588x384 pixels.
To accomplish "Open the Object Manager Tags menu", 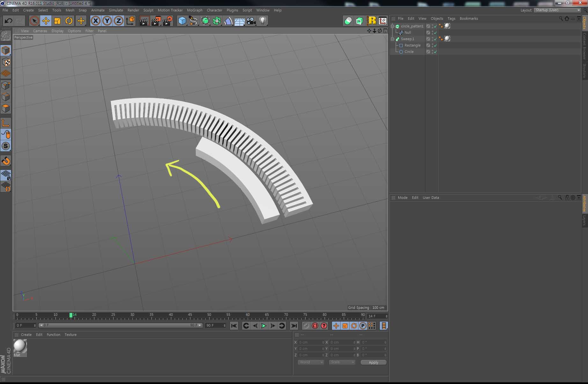I will (x=451, y=18).
